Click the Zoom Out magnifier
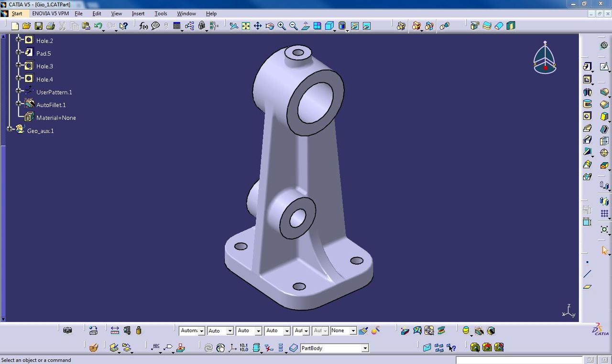The width and height of the screenshot is (612, 364). coord(294,26)
